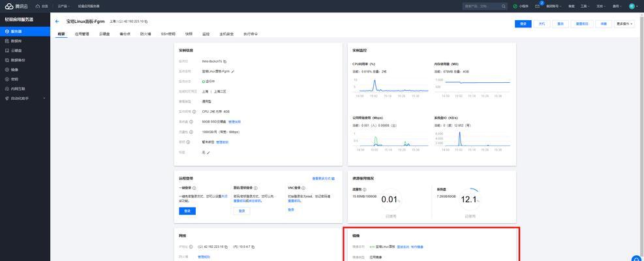Screen dimensions: 644x261
Task: Click the 登录 link under VNC登录
Action: click(x=291, y=209)
